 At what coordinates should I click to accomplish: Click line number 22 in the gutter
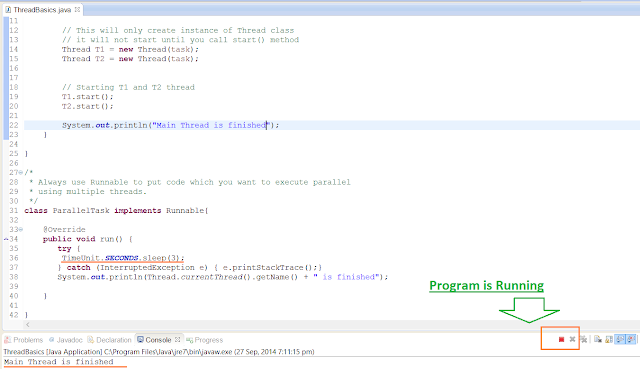coord(13,125)
